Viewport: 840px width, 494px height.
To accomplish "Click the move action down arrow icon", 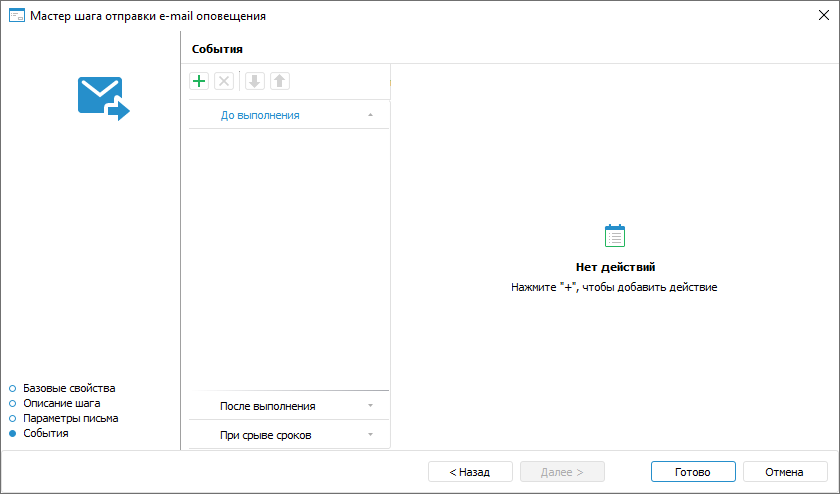I will tap(255, 82).
